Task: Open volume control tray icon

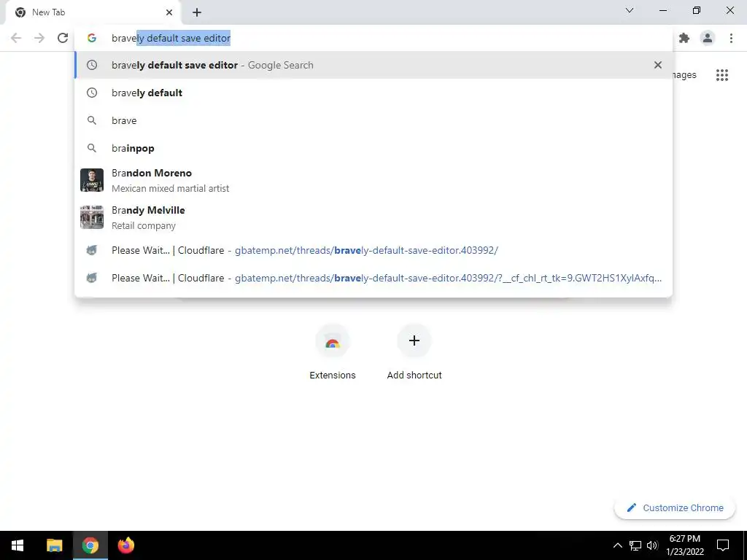Action: 653,545
